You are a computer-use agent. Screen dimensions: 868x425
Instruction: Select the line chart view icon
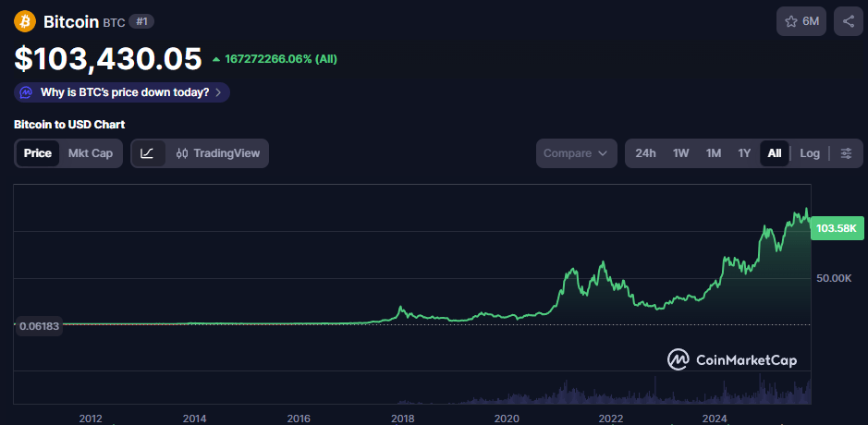pos(148,153)
